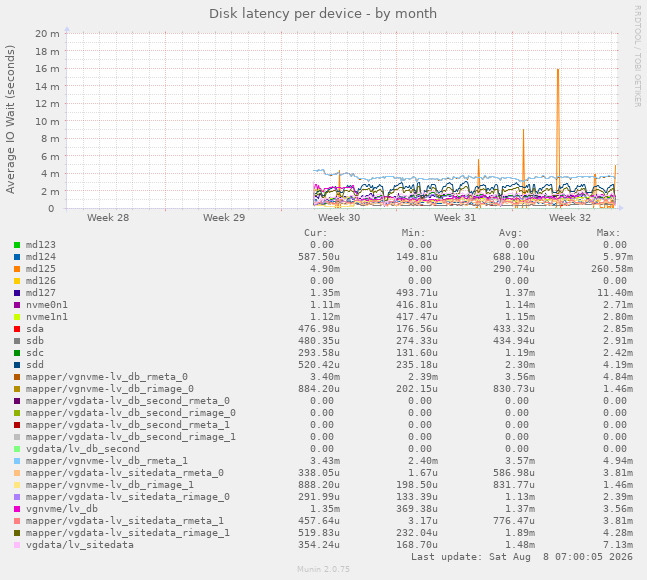Click the sdd average value '2.30m'
Screen dimensions: 647x580
pyautogui.click(x=520, y=365)
